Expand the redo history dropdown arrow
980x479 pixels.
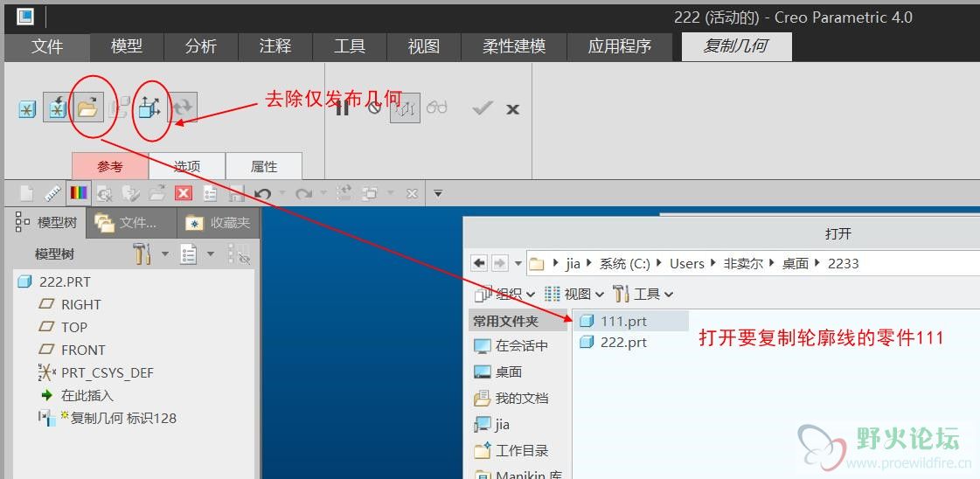click(x=323, y=193)
